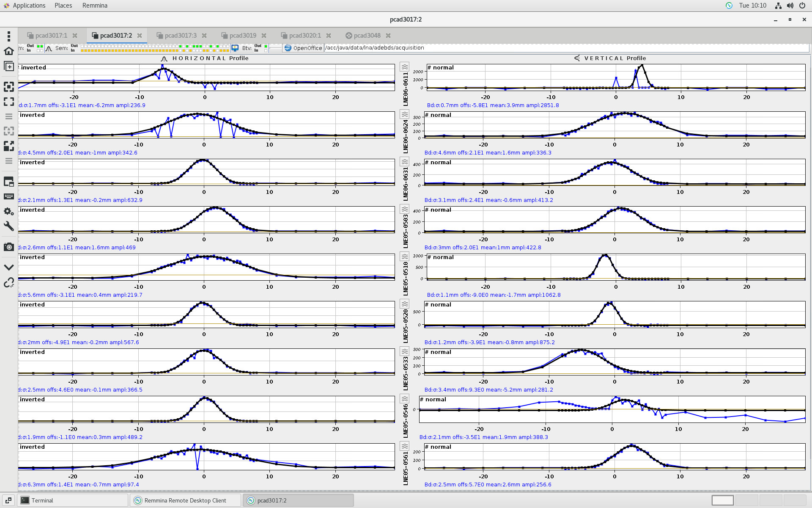Switch to the pcad3019 tab

pyautogui.click(x=243, y=36)
